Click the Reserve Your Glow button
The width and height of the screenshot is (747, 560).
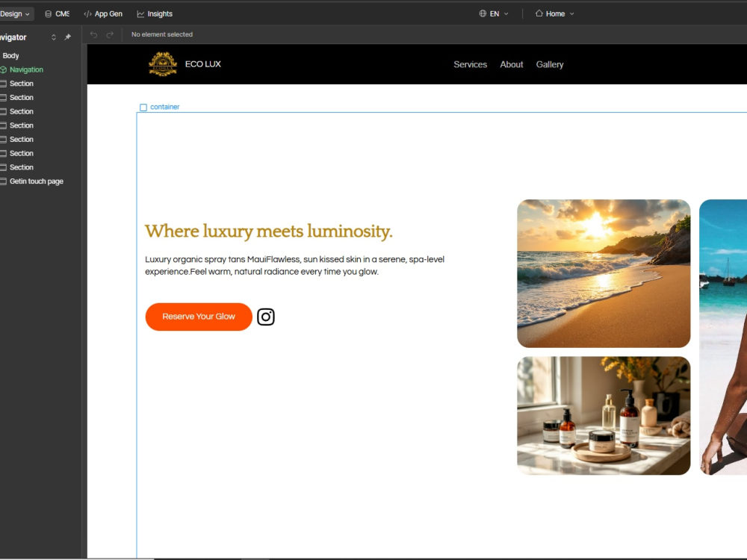199,317
